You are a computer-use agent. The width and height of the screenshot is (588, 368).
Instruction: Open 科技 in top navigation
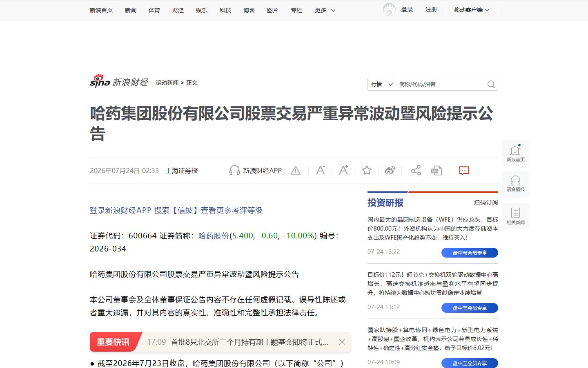tap(225, 10)
